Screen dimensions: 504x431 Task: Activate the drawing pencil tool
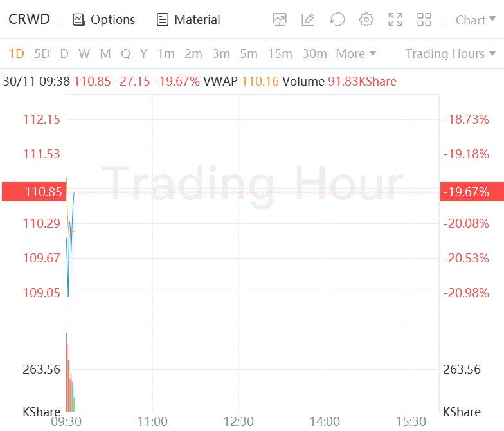(x=308, y=20)
